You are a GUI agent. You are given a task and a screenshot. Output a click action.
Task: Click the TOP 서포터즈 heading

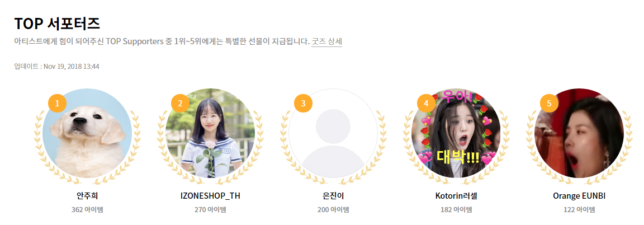57,24
